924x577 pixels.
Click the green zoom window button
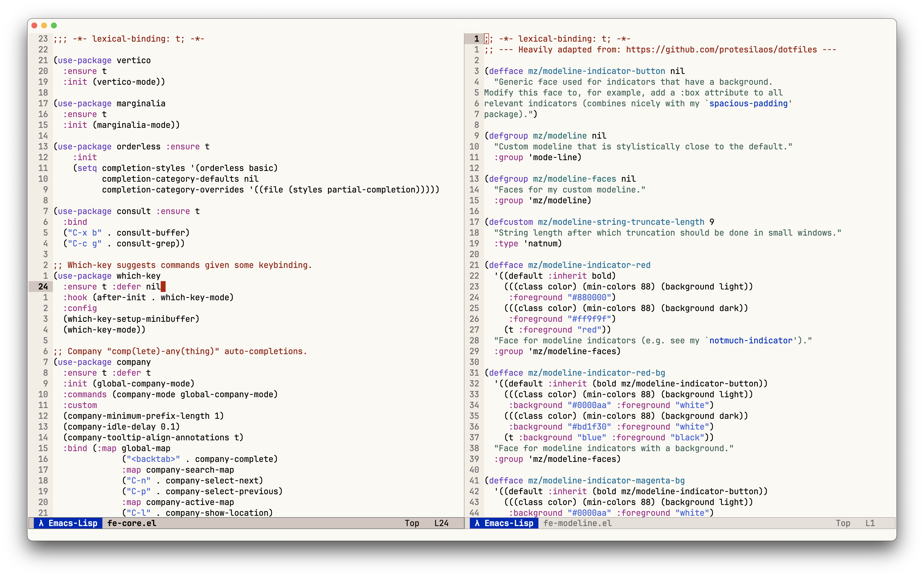point(54,25)
